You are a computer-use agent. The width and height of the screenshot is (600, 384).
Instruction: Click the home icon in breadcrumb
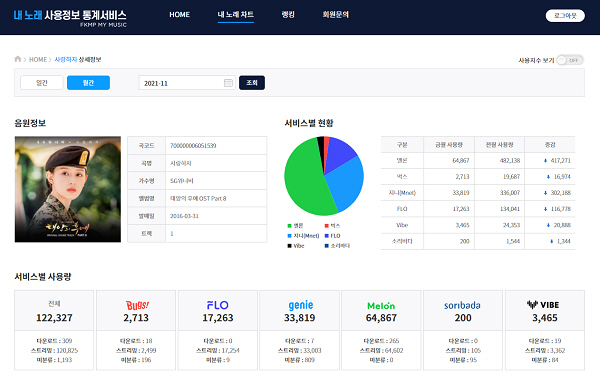click(x=18, y=59)
